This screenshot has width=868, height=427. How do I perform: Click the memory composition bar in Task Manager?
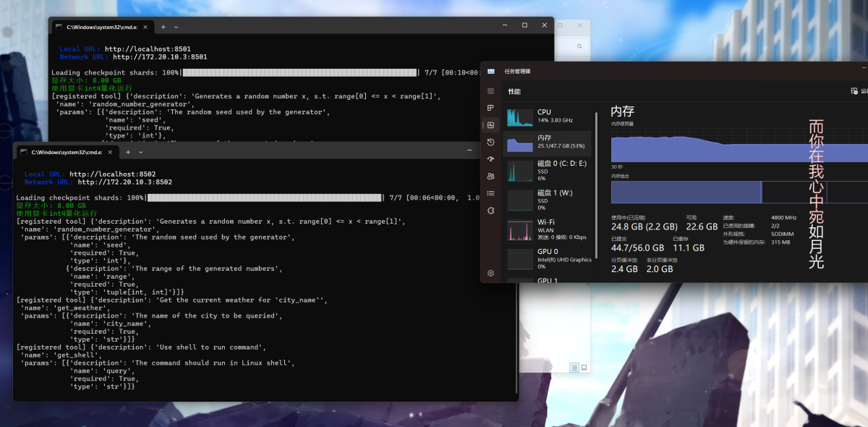pos(739,192)
